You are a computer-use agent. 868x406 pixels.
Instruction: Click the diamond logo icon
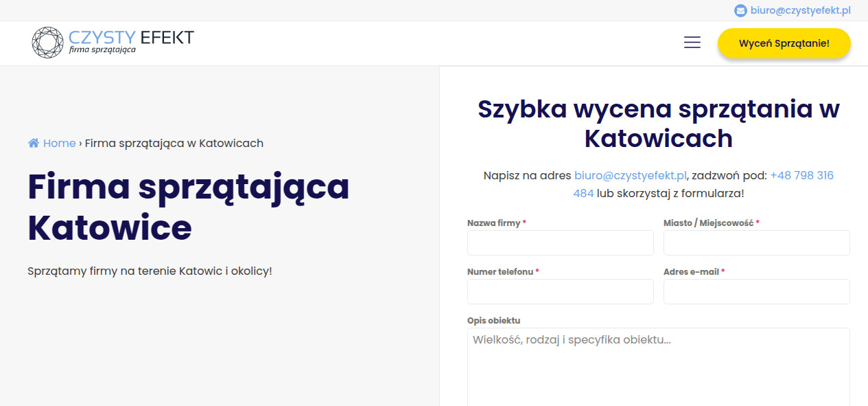click(47, 43)
